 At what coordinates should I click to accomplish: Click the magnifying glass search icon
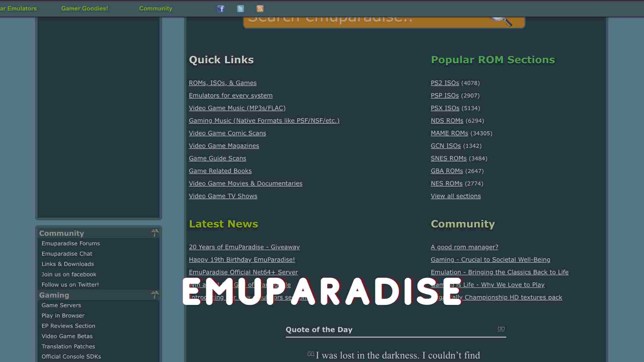pos(501,20)
